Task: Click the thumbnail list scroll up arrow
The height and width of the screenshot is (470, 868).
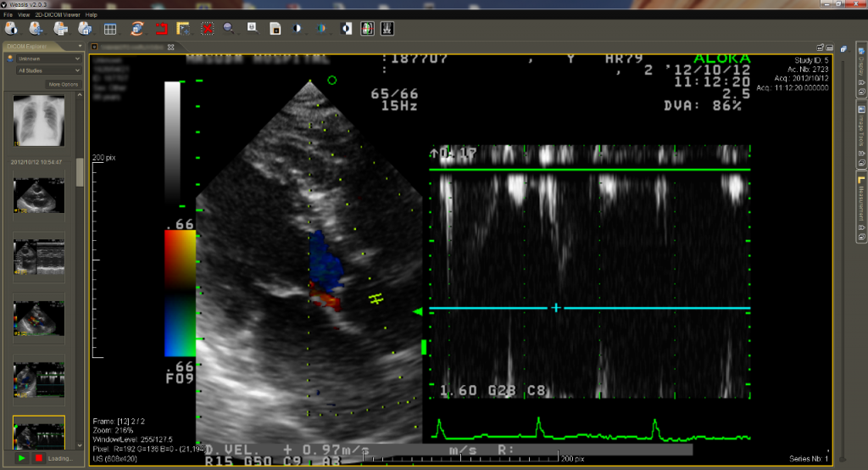Action: (x=80, y=95)
